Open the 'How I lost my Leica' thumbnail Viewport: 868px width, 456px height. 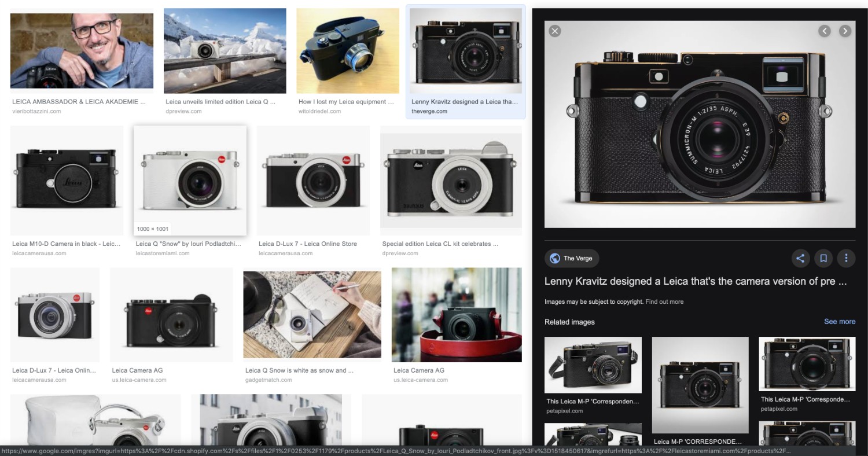pos(348,51)
